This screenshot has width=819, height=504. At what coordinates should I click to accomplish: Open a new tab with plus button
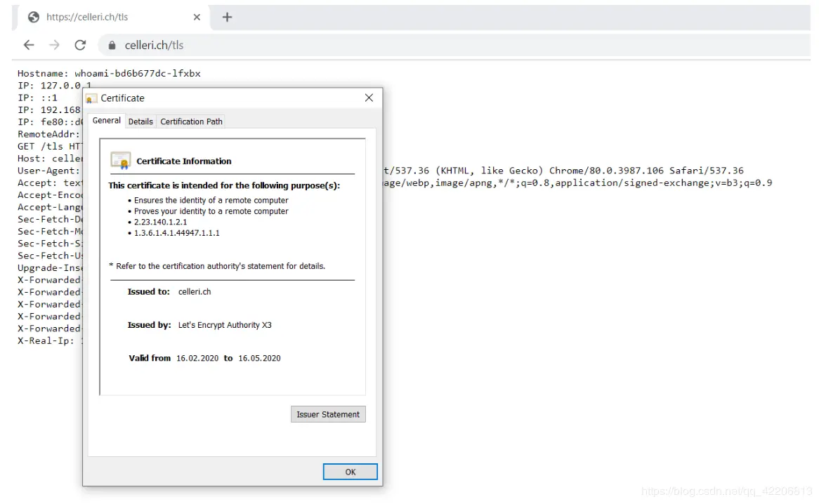pos(227,18)
